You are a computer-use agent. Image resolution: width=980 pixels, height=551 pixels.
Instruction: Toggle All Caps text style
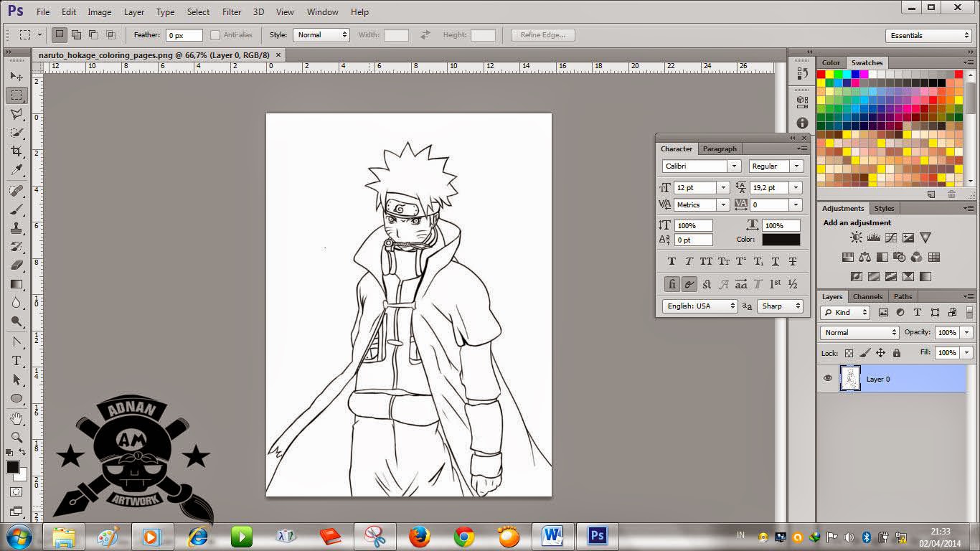pyautogui.click(x=706, y=262)
